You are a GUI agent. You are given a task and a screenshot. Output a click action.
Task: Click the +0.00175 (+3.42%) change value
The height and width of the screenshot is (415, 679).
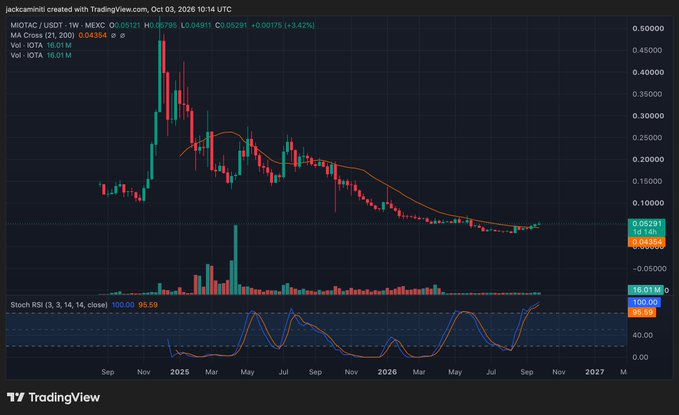pyautogui.click(x=283, y=26)
